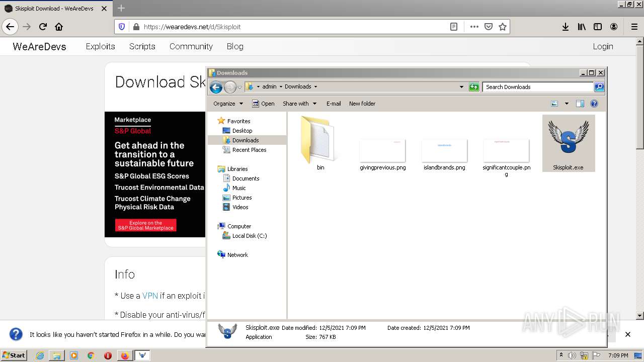Image resolution: width=644 pixels, height=362 pixels.
Task: Go back in the Firefox browser
Action: pos(10,27)
